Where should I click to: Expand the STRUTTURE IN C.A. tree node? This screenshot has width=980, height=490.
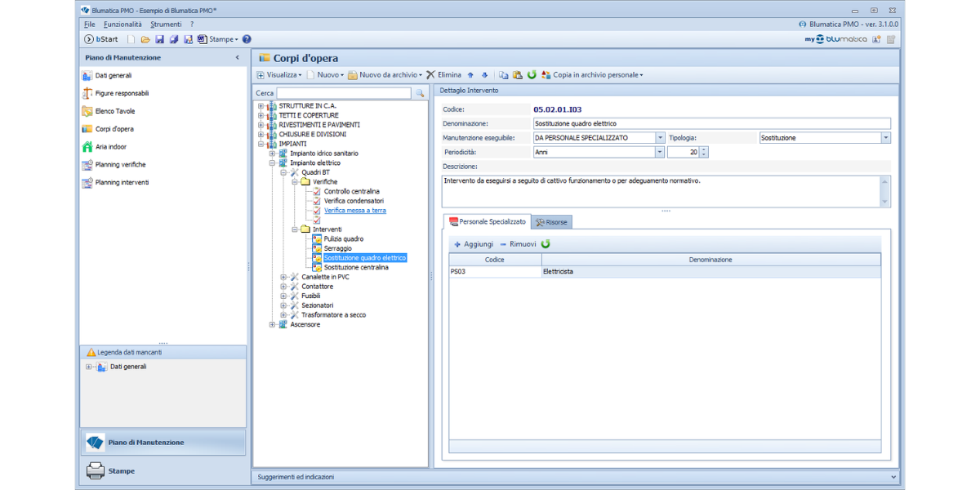pyautogui.click(x=261, y=106)
